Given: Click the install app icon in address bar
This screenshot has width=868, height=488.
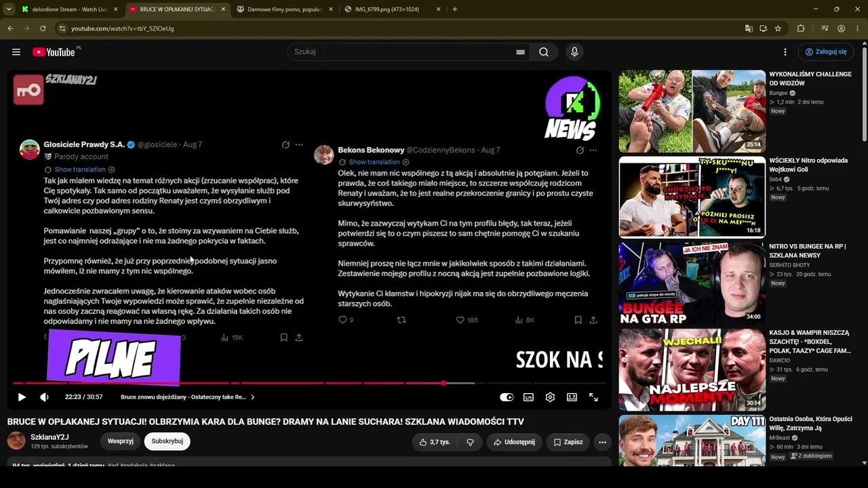Looking at the screenshot, I should (764, 28).
